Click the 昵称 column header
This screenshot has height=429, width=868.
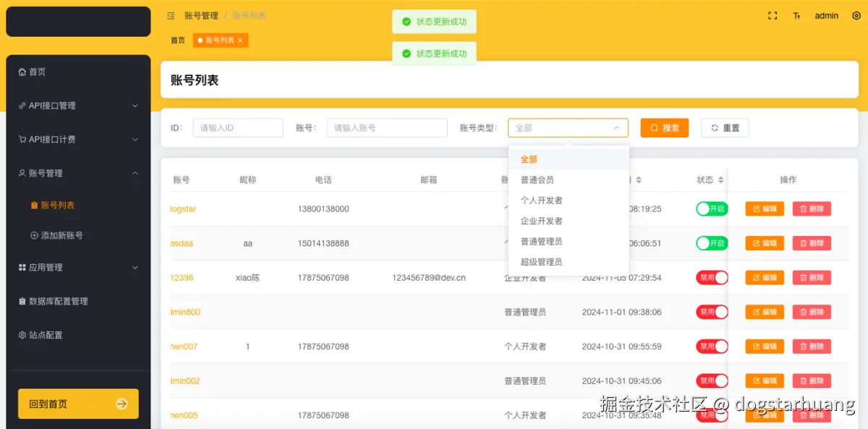(x=248, y=180)
